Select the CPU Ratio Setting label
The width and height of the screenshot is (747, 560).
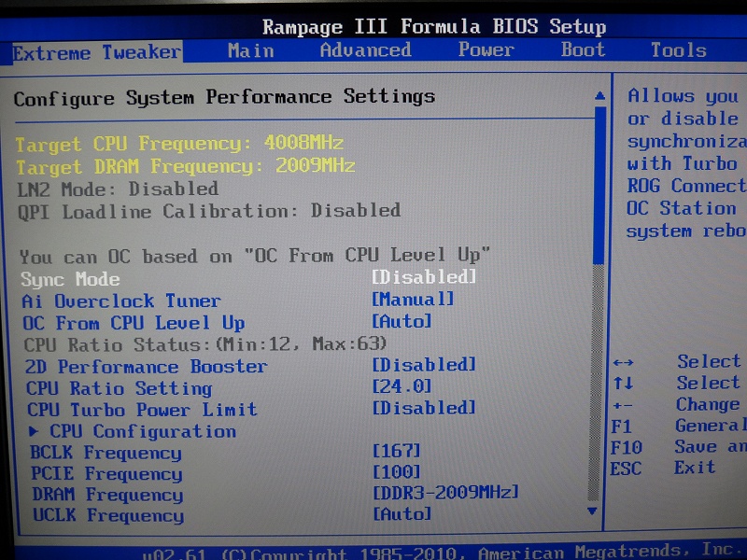[120, 388]
